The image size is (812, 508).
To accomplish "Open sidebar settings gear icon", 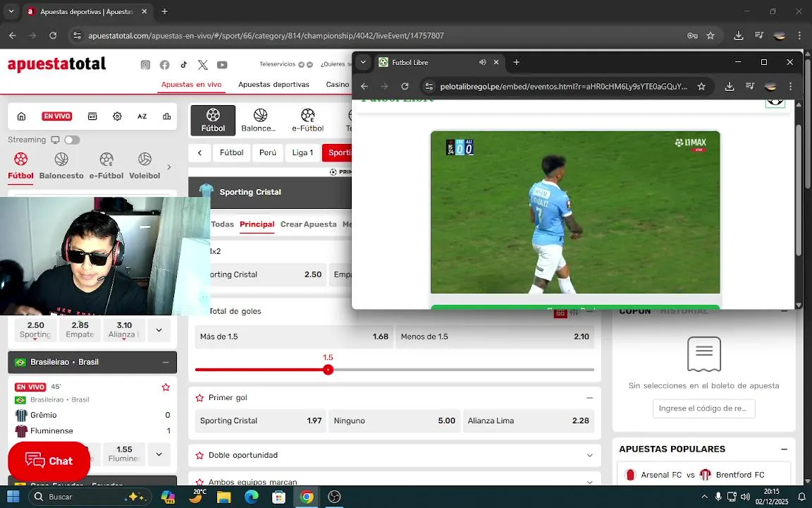I will (x=117, y=116).
